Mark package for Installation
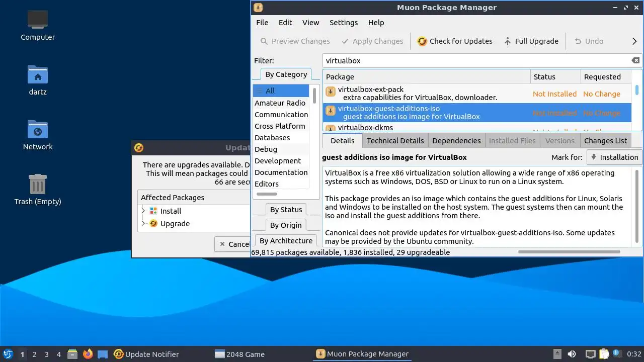Screen dimensions: 644x362 point(614,157)
